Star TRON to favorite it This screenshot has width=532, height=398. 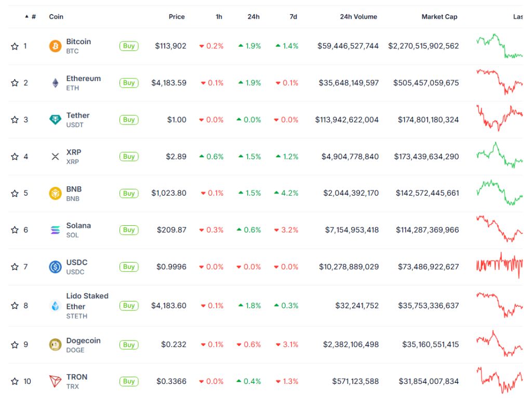coord(15,381)
